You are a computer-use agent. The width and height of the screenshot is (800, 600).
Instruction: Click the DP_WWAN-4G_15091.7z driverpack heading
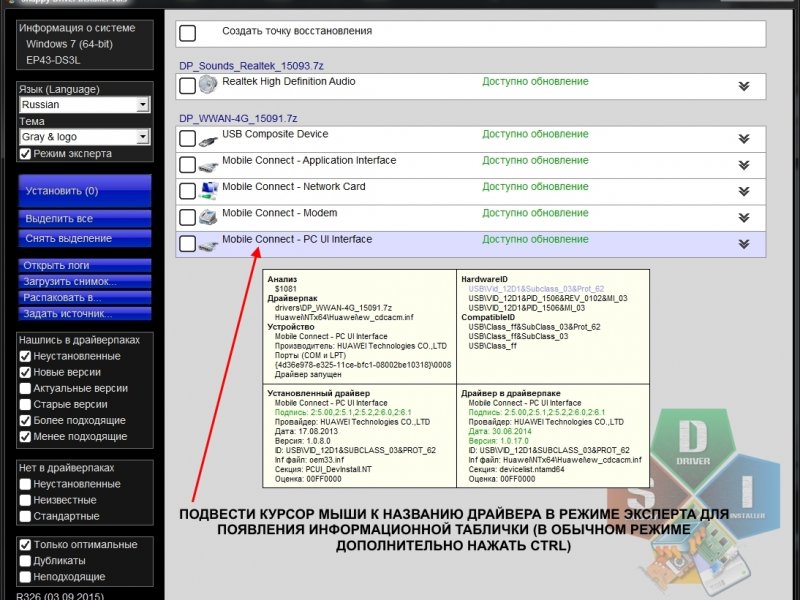pyautogui.click(x=238, y=118)
